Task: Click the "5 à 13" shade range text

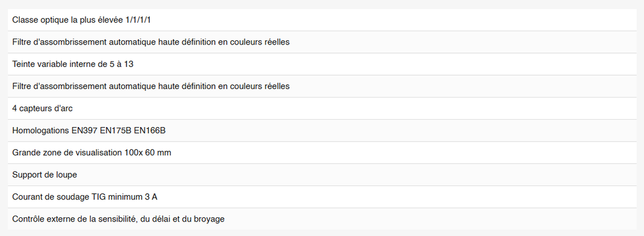Action: pyautogui.click(x=122, y=64)
